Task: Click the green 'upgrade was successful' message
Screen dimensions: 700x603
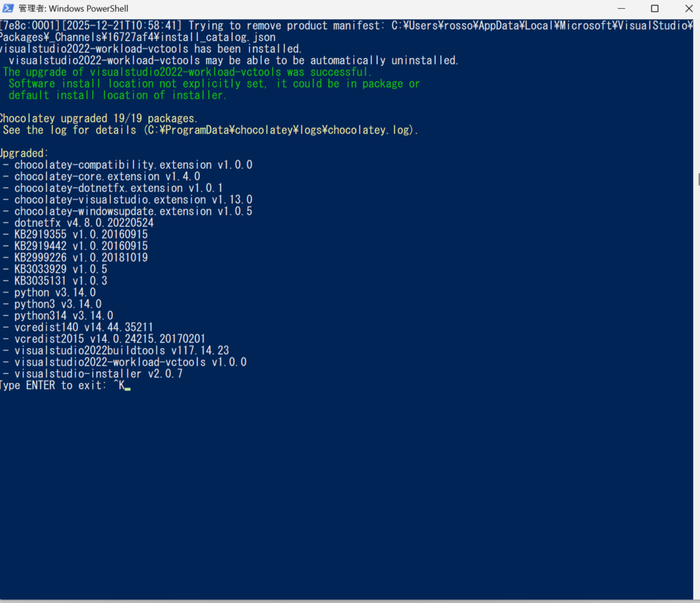Action: click(x=187, y=72)
